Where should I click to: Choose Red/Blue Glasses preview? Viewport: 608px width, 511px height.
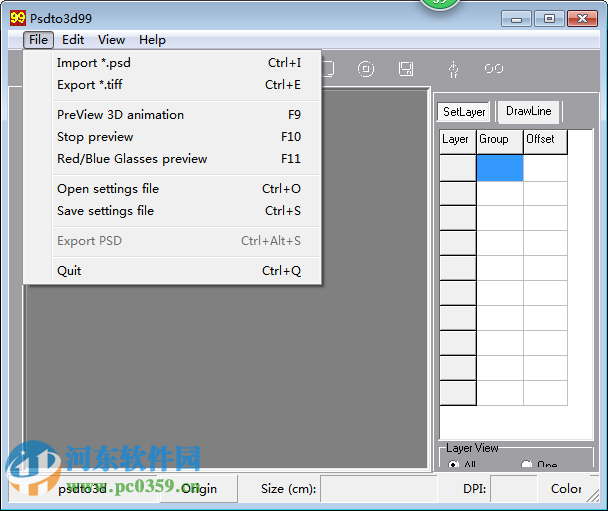pos(179,159)
